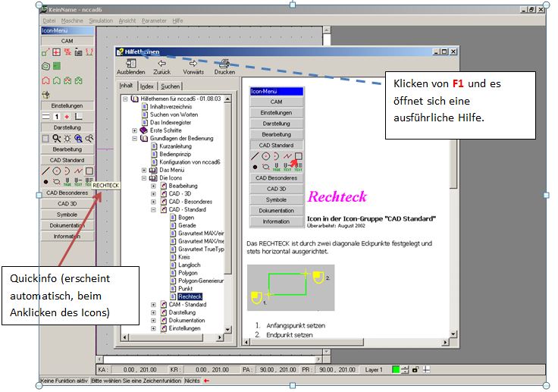Open the Simulation menu

101,20
